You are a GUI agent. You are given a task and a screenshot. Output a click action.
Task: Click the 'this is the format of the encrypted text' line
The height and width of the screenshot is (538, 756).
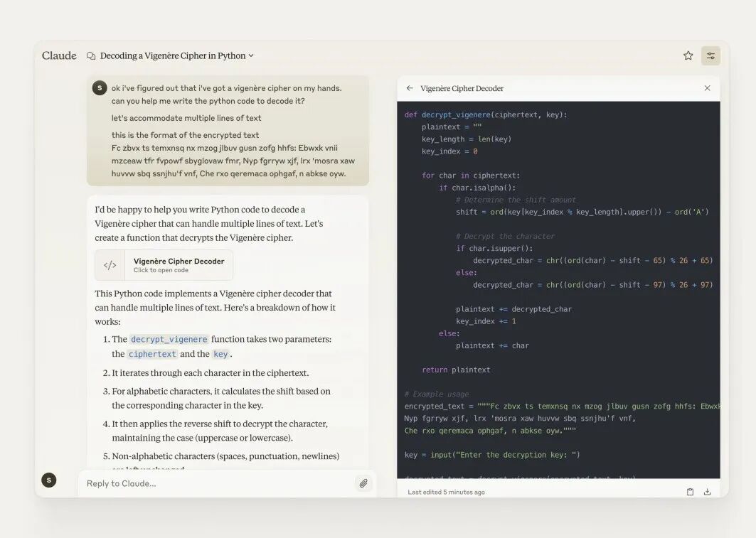pyautogui.click(x=185, y=135)
